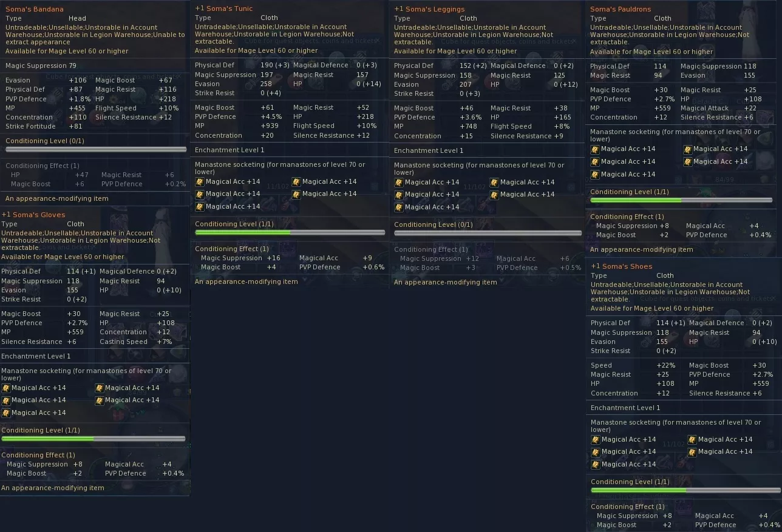This screenshot has width=782, height=532.
Task: Click top-right manastone icon in Soma's Leggings
Action: pos(494,182)
